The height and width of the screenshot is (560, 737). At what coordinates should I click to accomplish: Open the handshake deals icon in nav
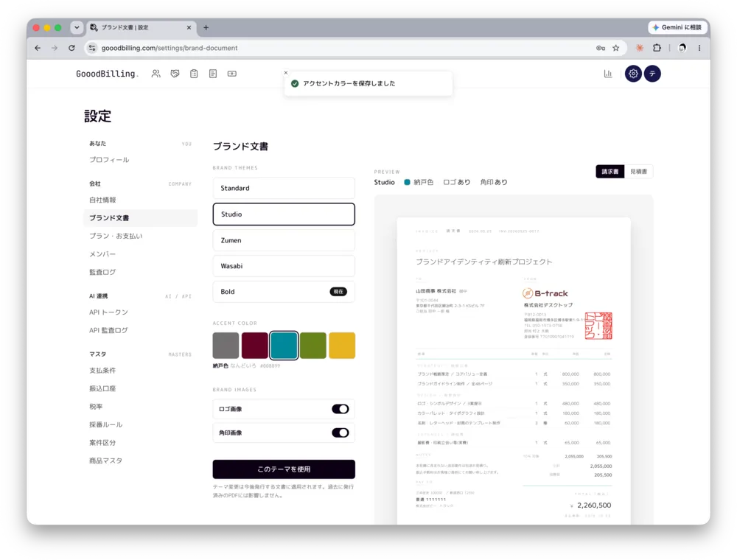point(175,74)
